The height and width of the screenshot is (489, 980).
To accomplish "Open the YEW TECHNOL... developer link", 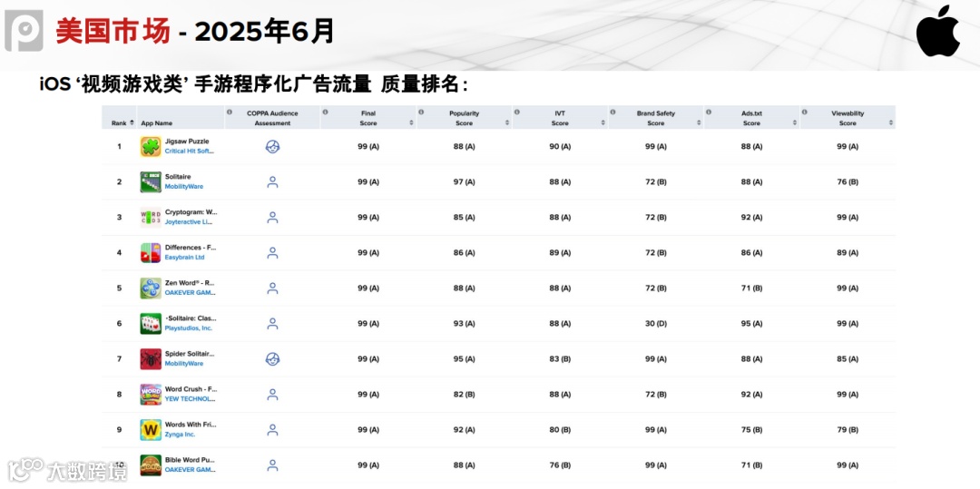I will coord(190,399).
